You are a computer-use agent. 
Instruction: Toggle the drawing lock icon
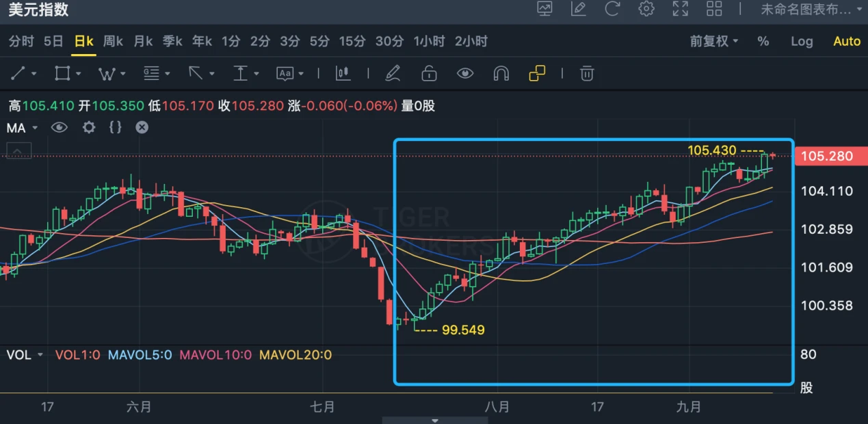[429, 73]
